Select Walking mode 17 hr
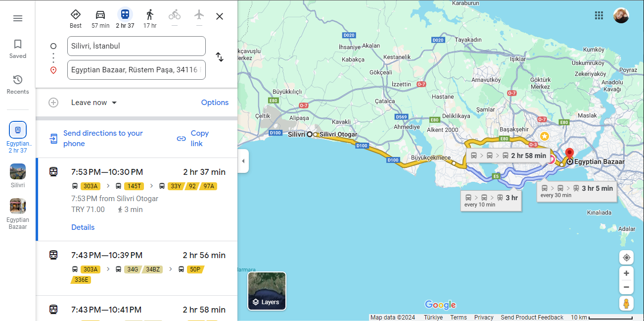The image size is (644, 321). pyautogui.click(x=150, y=19)
